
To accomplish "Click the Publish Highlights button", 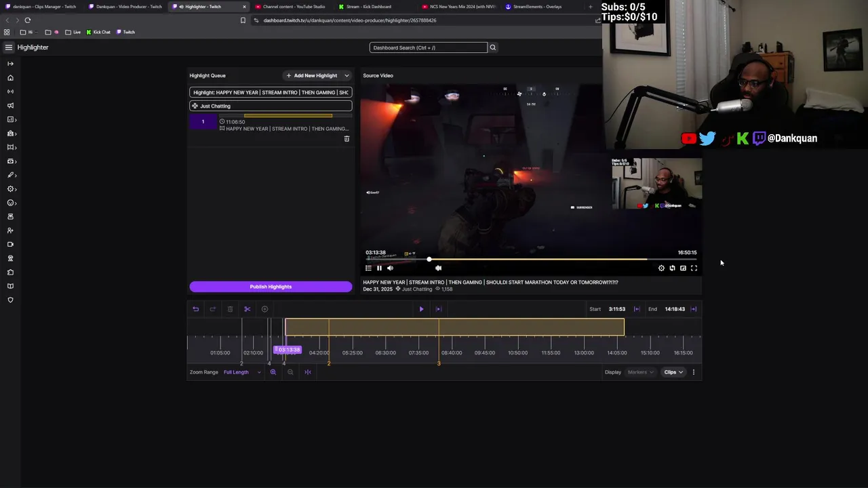I will click(271, 287).
